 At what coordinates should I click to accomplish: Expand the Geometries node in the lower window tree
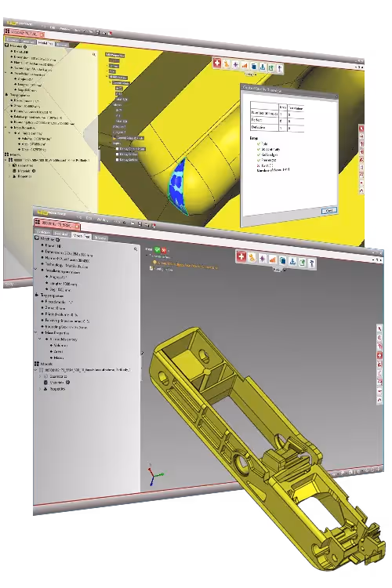[x=40, y=376]
